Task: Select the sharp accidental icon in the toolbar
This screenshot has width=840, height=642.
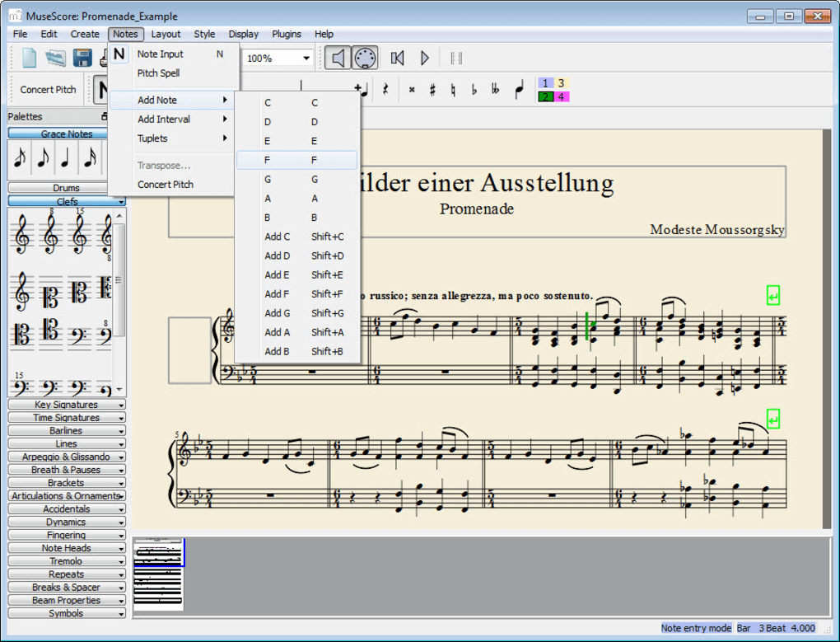Action: (432, 90)
